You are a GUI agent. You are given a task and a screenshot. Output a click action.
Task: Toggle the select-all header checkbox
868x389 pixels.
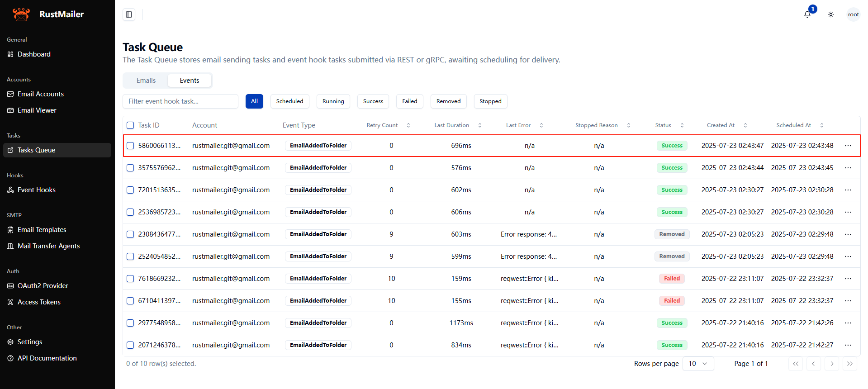point(130,125)
